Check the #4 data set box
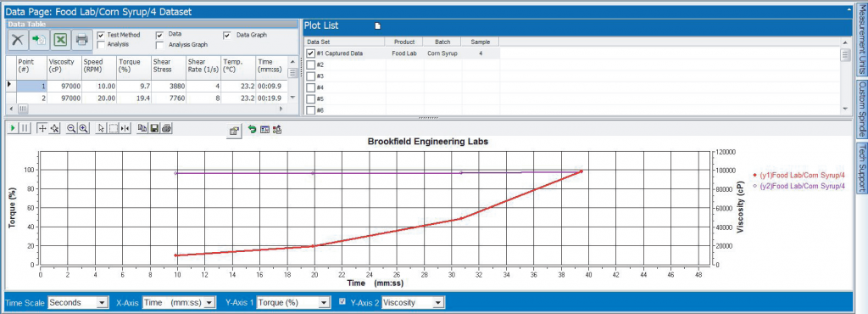This screenshot has width=868, height=314. pos(311,87)
